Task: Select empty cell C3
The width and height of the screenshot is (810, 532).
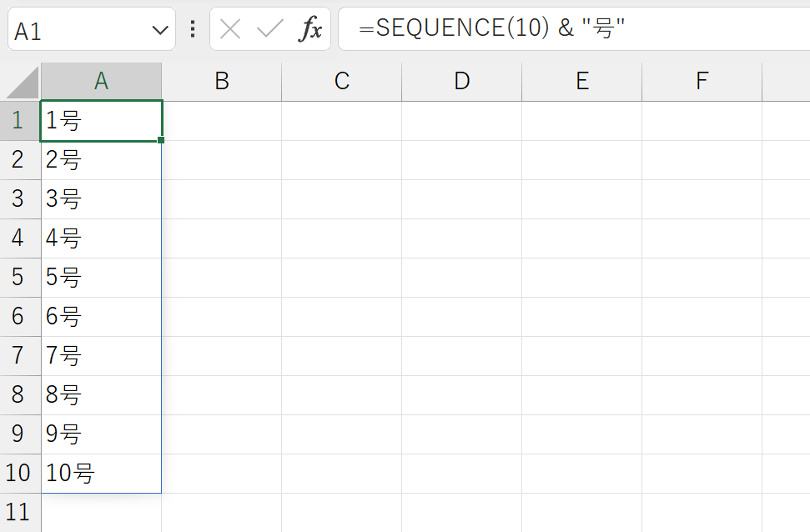Action: [x=342, y=199]
